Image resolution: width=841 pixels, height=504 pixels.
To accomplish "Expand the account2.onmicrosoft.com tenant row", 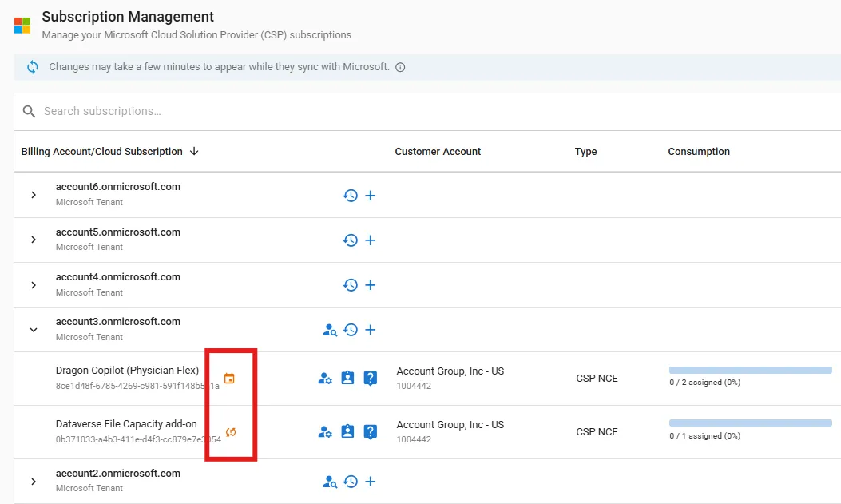I will [34, 482].
